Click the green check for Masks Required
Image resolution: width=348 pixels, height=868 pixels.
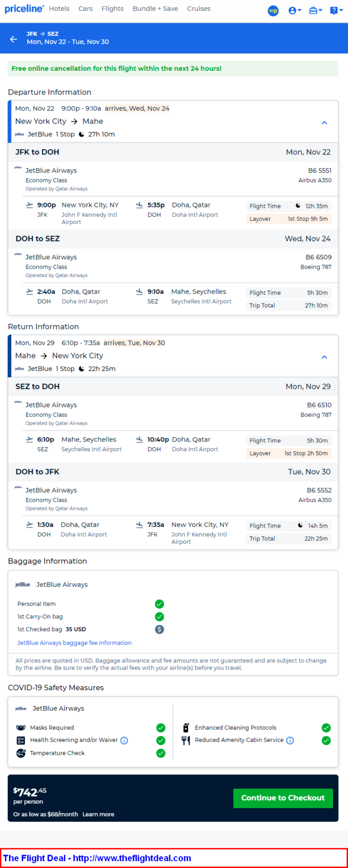point(161,728)
